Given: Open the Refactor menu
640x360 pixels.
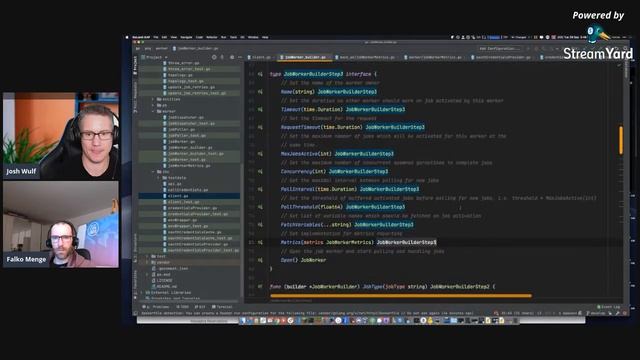Looking at the screenshot, I should point(212,37).
